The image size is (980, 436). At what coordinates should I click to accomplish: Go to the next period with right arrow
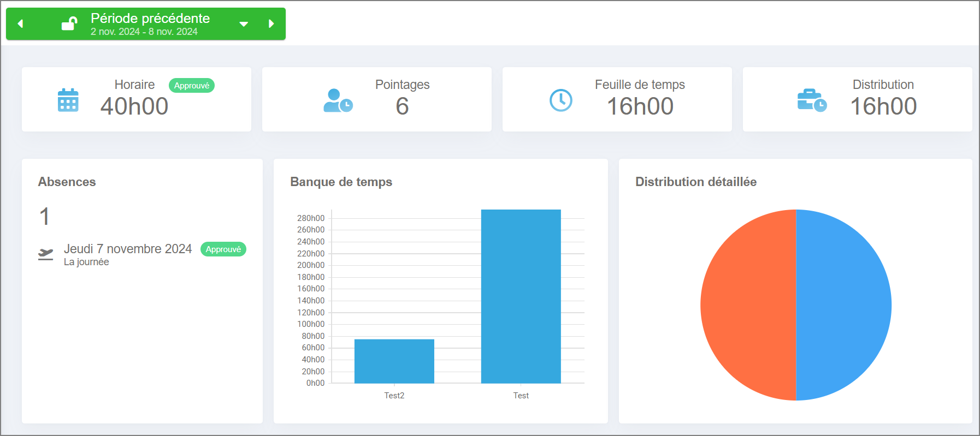coord(271,24)
